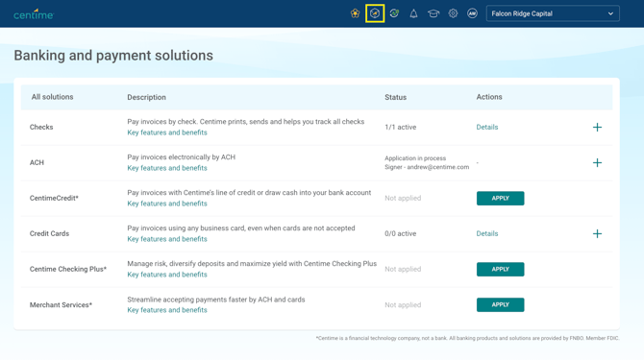Click the plus icon in ACH row
This screenshot has height=360, width=644.
pos(597,163)
